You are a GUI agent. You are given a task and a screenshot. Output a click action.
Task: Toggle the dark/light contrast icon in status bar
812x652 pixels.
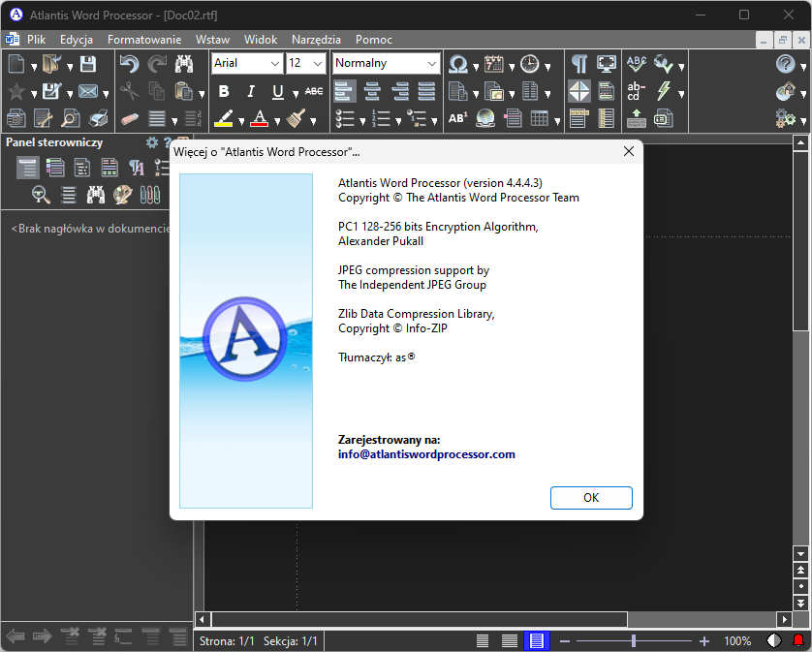[773, 641]
